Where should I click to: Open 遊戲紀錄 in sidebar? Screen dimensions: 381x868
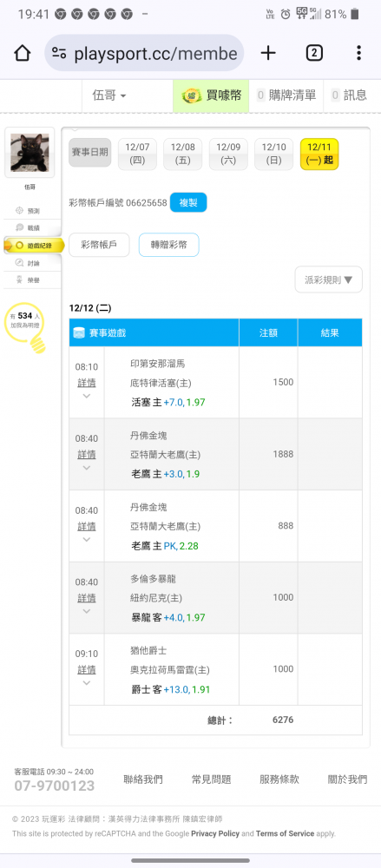pyautogui.click(x=35, y=246)
